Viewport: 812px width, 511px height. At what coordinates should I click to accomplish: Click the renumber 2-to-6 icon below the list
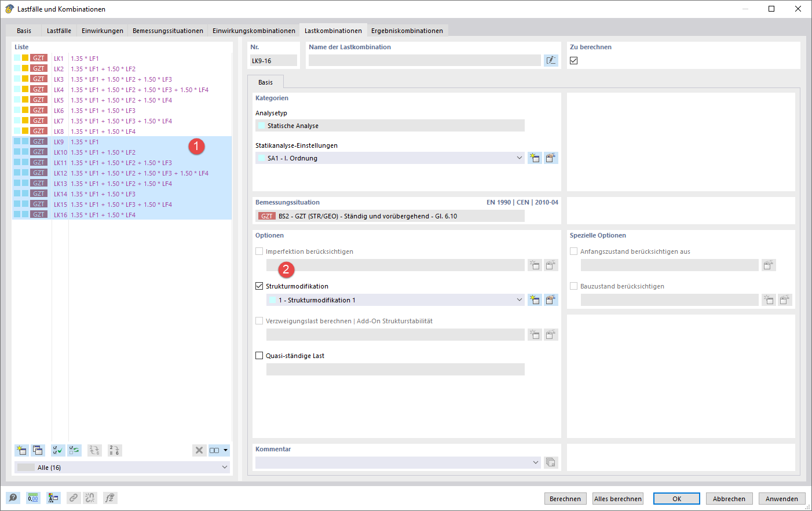115,450
